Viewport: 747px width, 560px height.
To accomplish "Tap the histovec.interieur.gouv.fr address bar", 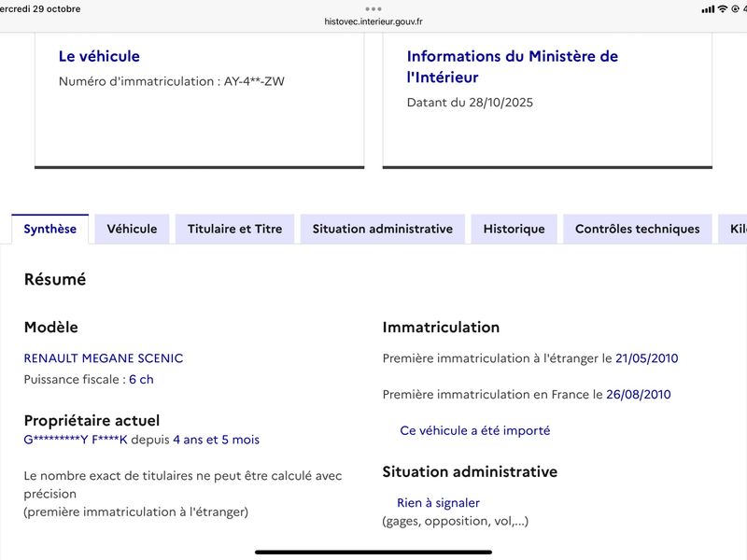I will tap(373, 21).
